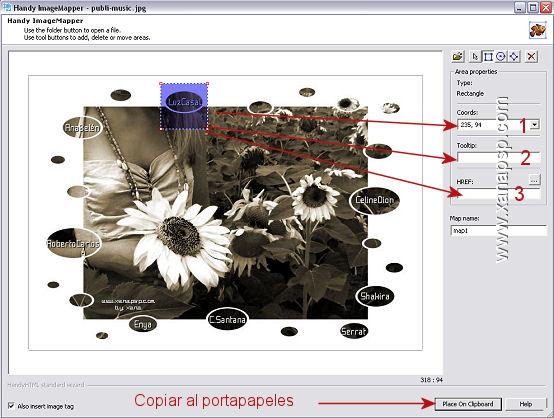Click the Serrat oval on image

354,331
